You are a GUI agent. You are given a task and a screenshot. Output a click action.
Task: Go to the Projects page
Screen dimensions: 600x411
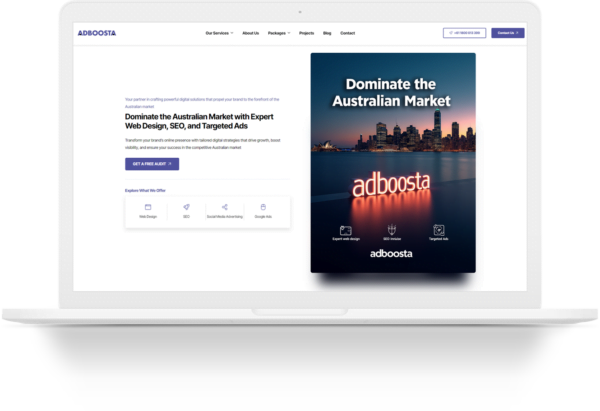pos(306,33)
